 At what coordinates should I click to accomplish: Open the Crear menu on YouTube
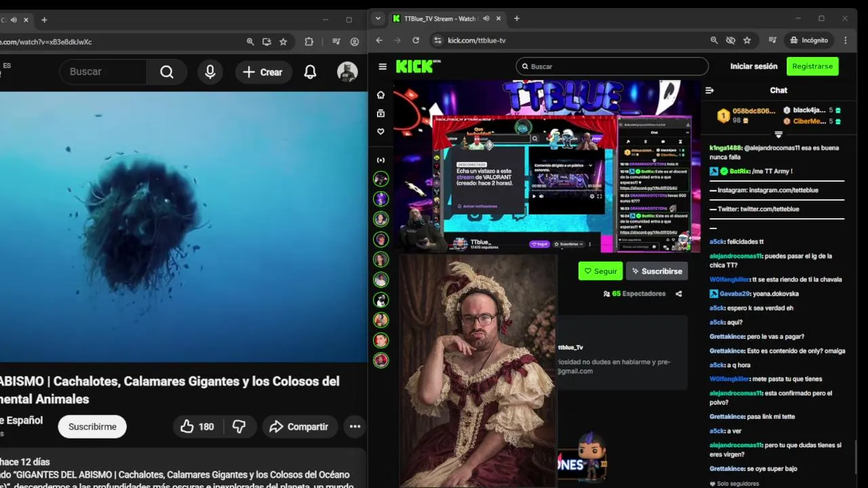[263, 72]
